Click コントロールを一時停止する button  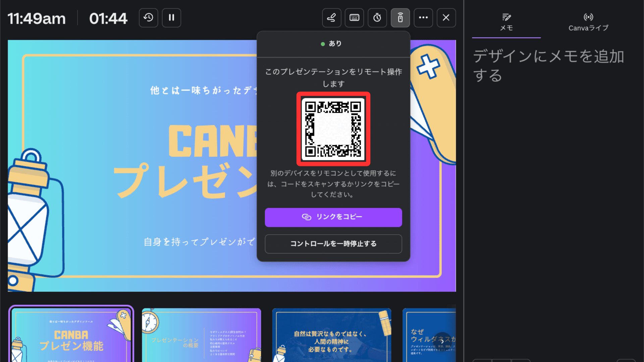point(333,244)
